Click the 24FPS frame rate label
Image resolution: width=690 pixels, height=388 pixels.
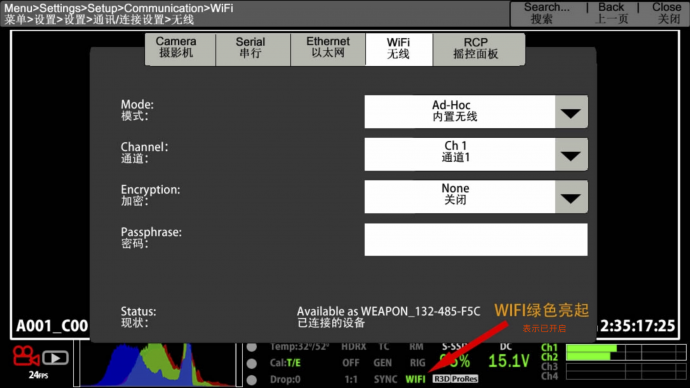pyautogui.click(x=38, y=375)
